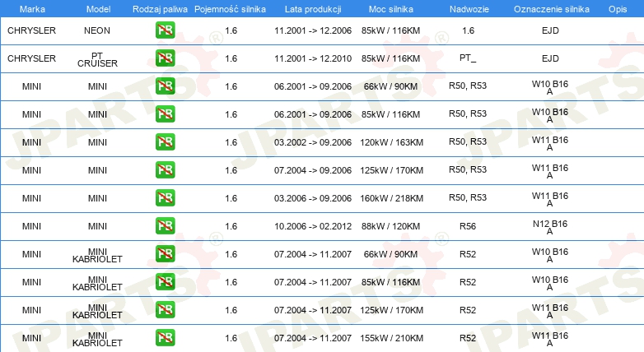Screen dimensions: 644x352
Task: Click W10 B16 A in KABRIOLET 66kW row
Action: [550, 255]
